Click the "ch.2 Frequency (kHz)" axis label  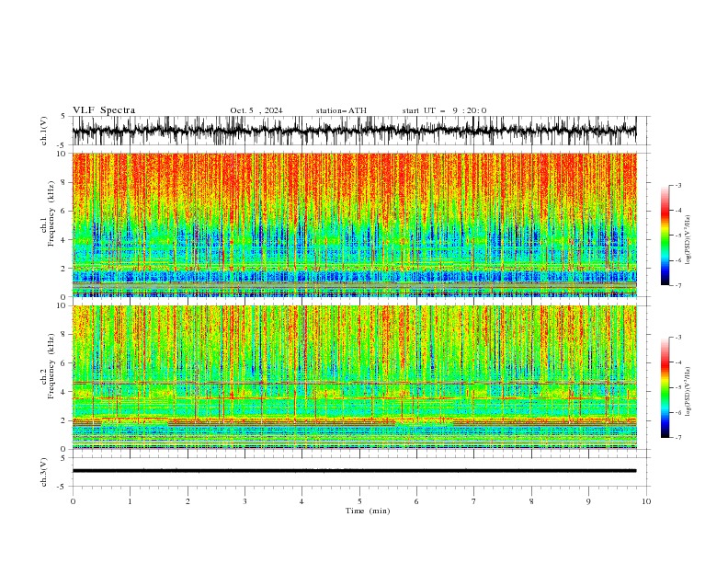click(x=48, y=366)
